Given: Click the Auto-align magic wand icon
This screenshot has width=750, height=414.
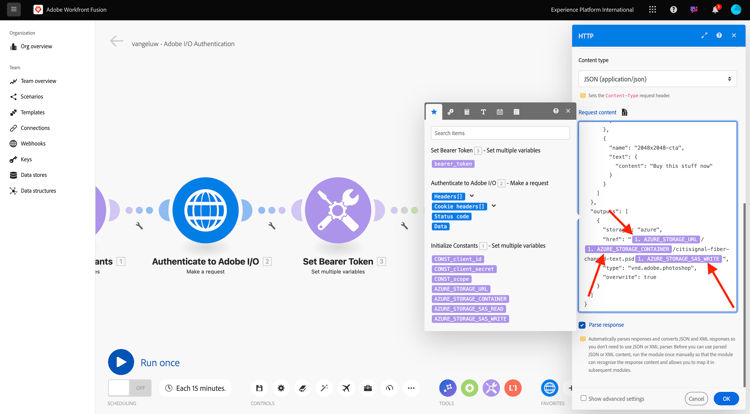Looking at the screenshot, I should point(324,388).
